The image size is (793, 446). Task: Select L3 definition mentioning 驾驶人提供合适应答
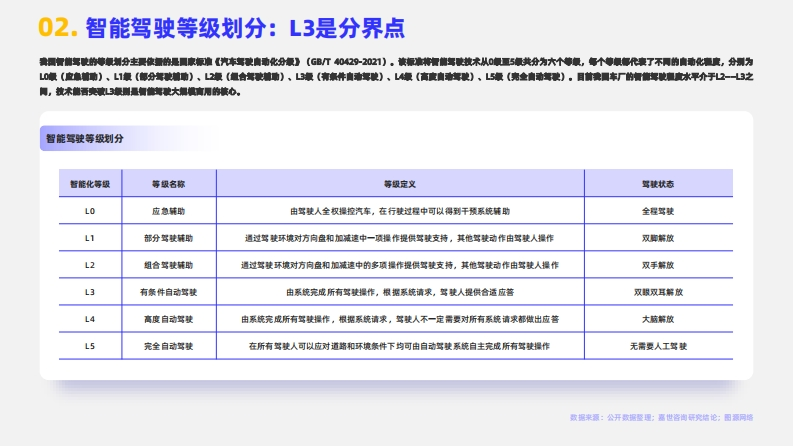click(x=400, y=292)
